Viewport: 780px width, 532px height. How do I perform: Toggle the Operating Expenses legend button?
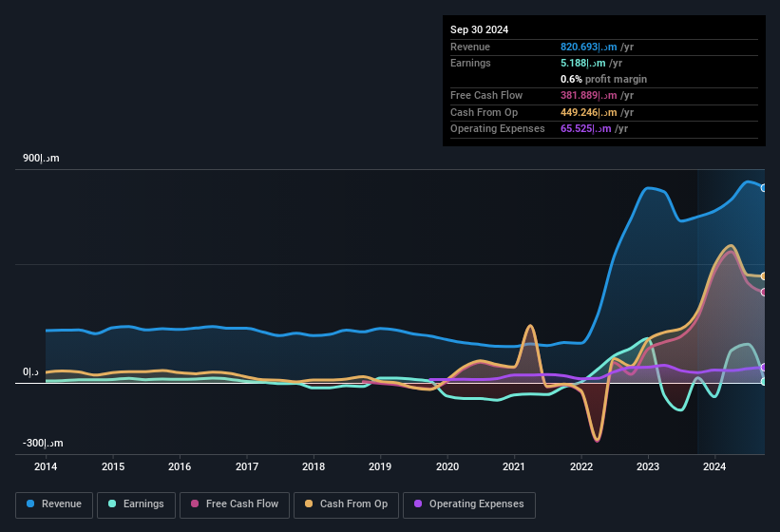tap(468, 504)
